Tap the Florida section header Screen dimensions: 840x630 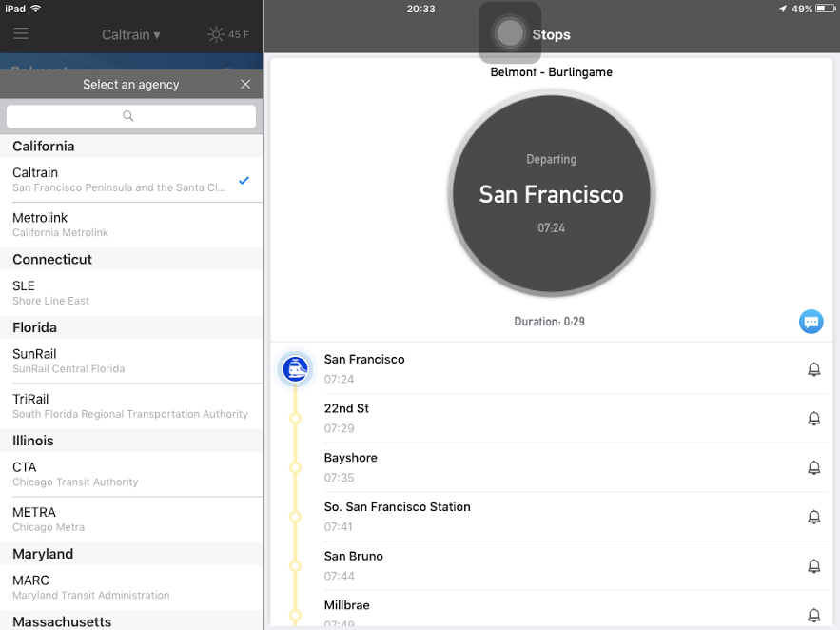click(131, 327)
